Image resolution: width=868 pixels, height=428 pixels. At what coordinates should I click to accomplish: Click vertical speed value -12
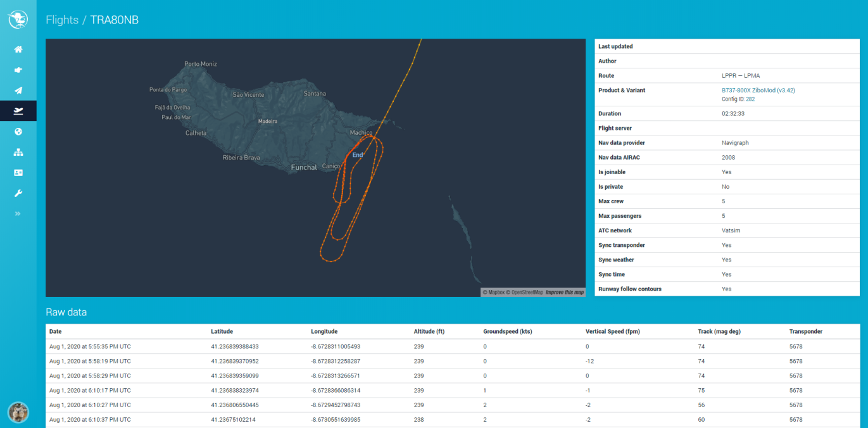589,361
